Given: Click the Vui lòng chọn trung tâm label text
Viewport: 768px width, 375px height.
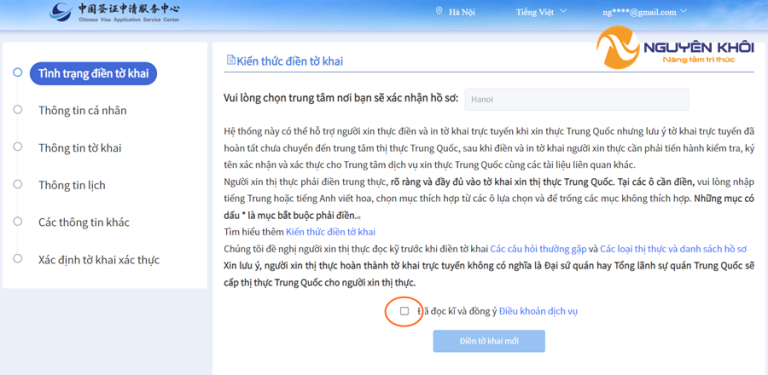Looking at the screenshot, I should click(x=341, y=97).
